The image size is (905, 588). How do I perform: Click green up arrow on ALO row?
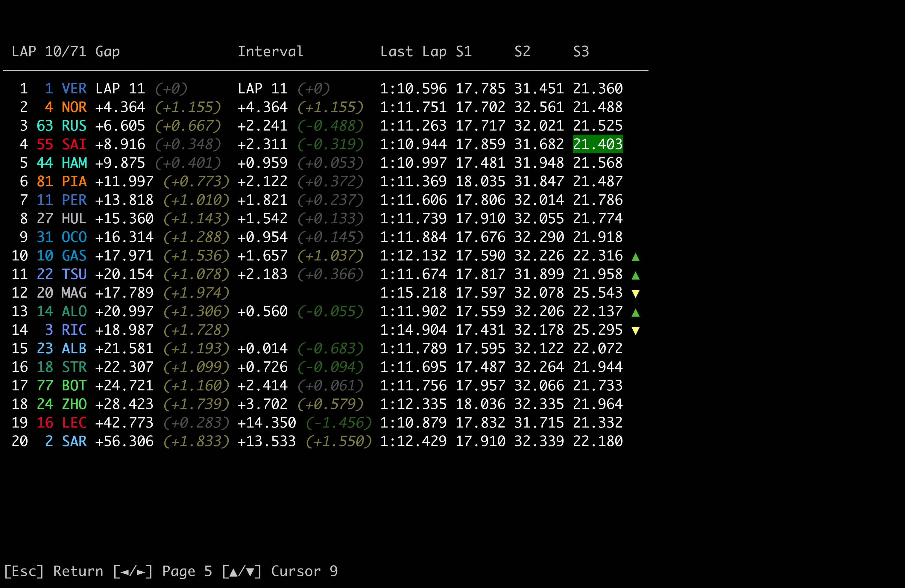(635, 313)
